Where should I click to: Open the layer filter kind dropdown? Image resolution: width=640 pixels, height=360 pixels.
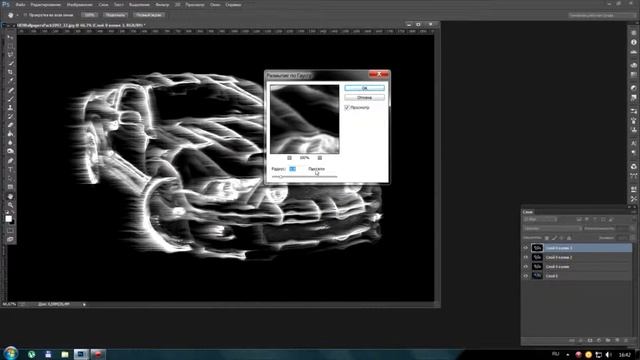[540, 220]
